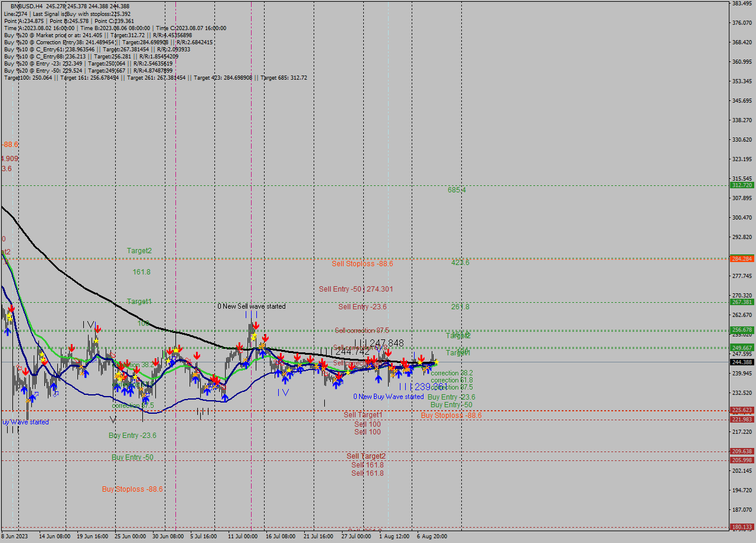Click the red I V marker near 19 Jun
Screen dimensions: 756x543
click(89, 323)
